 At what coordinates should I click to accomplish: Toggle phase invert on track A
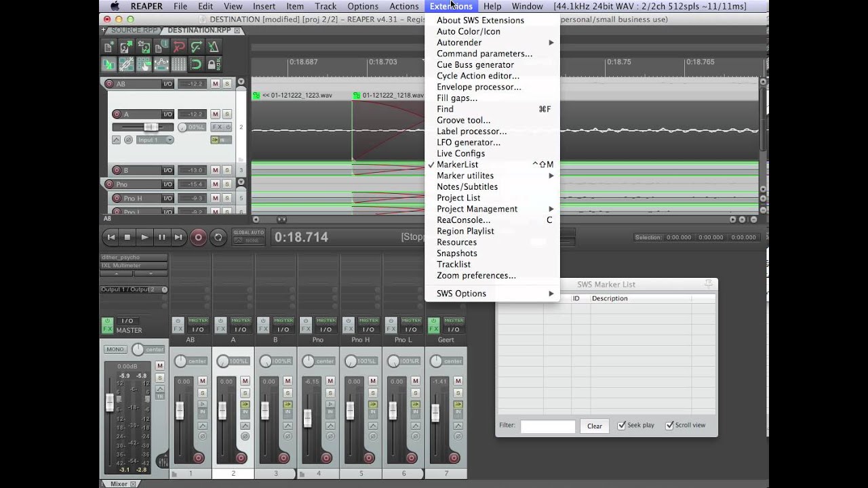click(x=128, y=140)
